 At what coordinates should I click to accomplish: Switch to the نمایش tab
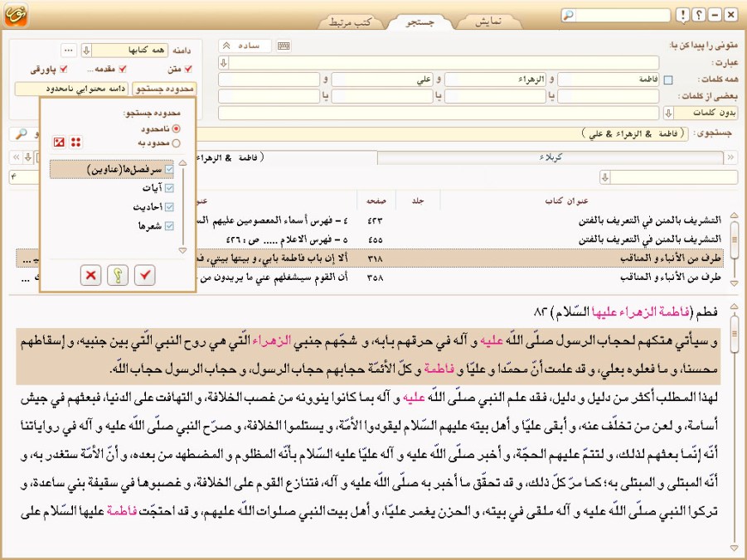click(x=489, y=22)
